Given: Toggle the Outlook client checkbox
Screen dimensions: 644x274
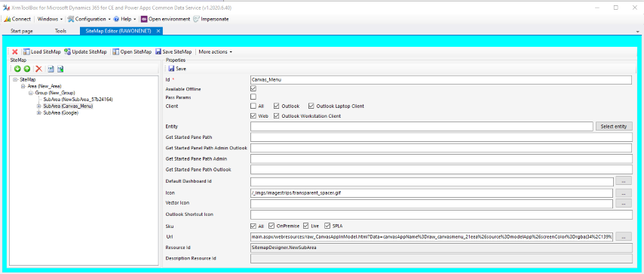Looking at the screenshot, I should coord(277,106).
